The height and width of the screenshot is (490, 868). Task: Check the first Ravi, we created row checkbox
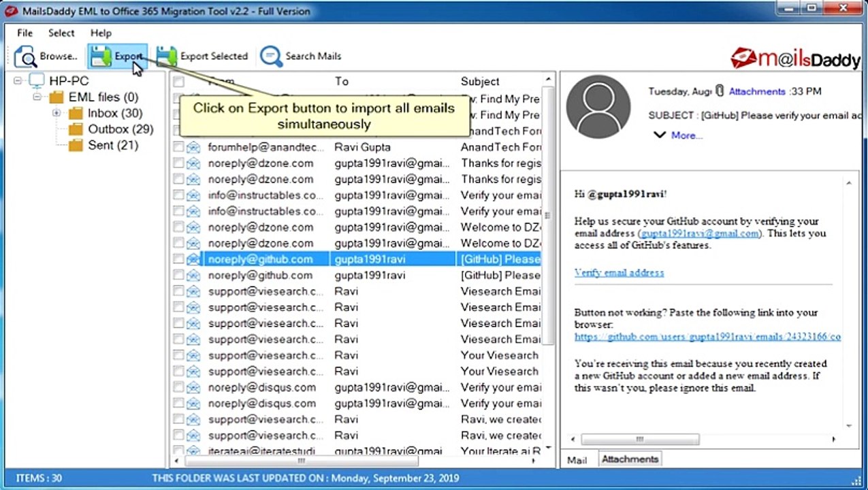[178, 419]
